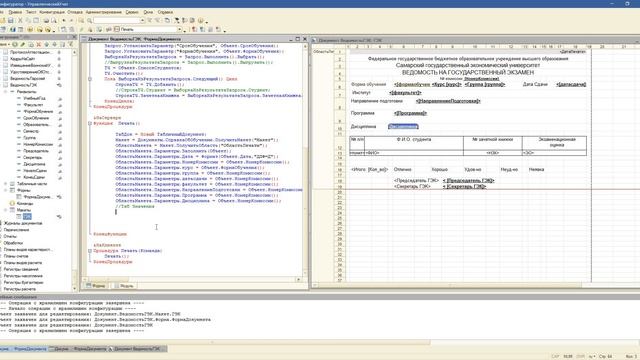Open the Печать procedure dropdown arrow

pos(179,29)
